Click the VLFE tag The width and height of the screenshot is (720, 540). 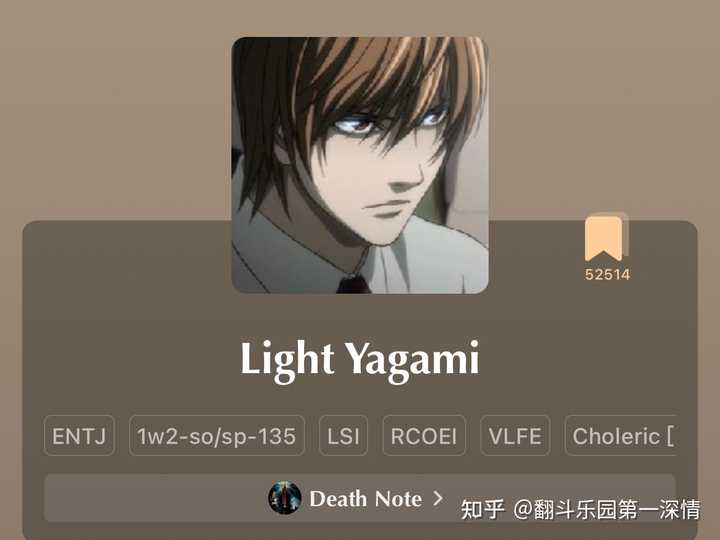[515, 436]
